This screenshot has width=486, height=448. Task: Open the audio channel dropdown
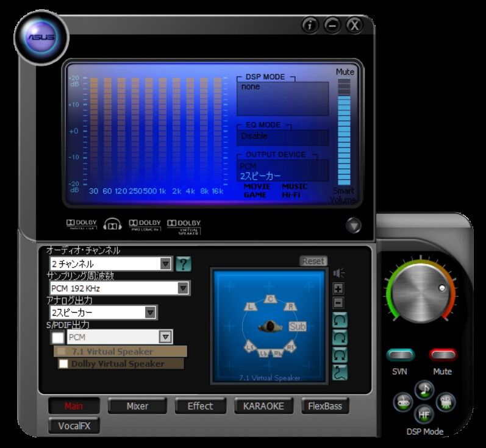[111, 264]
